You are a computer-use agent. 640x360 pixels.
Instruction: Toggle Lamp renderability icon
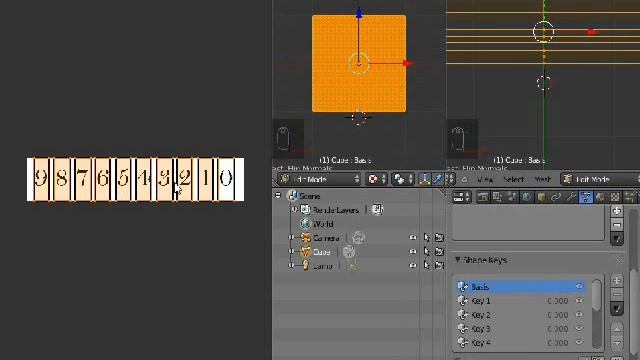click(x=439, y=265)
